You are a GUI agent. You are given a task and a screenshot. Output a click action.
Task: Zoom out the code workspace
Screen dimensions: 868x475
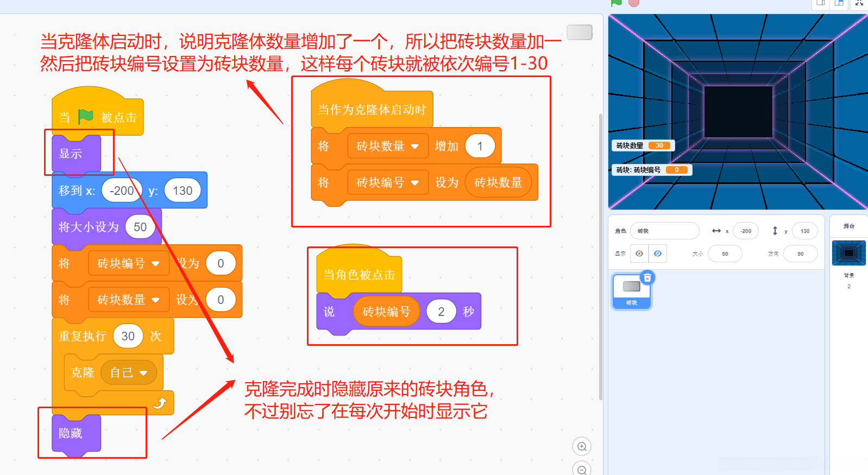click(x=582, y=469)
